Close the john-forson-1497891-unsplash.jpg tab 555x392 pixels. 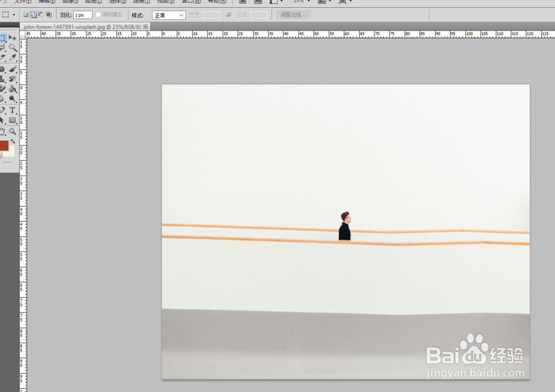(x=145, y=27)
